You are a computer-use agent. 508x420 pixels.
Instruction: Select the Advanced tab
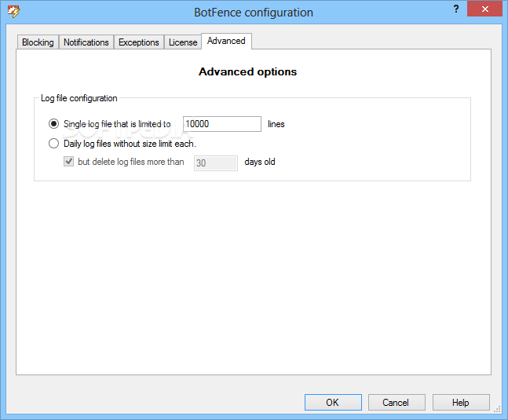[x=226, y=41]
